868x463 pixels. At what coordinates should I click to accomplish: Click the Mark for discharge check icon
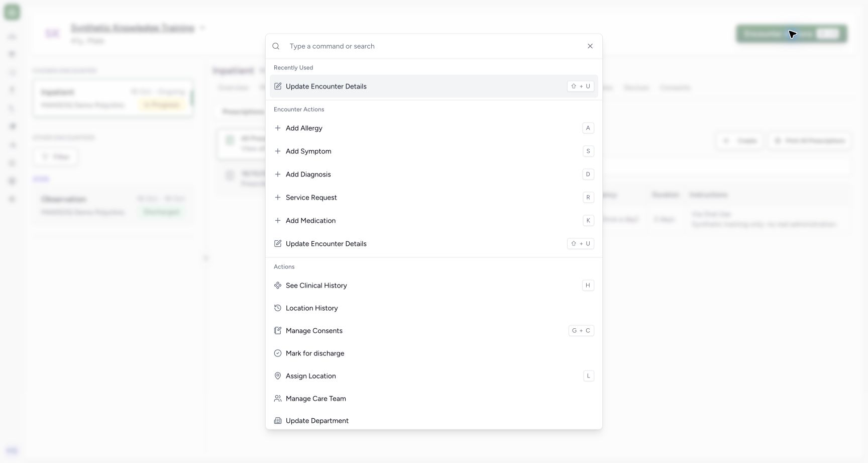coord(278,353)
